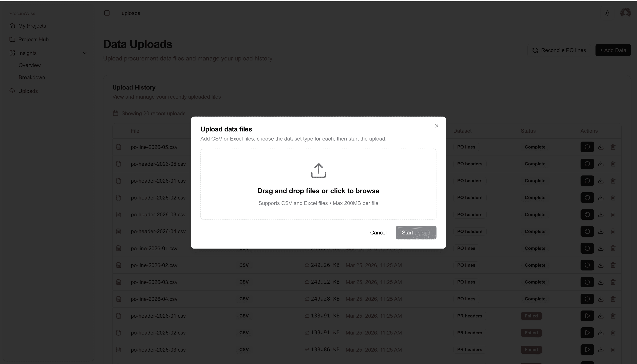
Task: Delete po-line-2026-01.csv upload
Action: pos(613,248)
